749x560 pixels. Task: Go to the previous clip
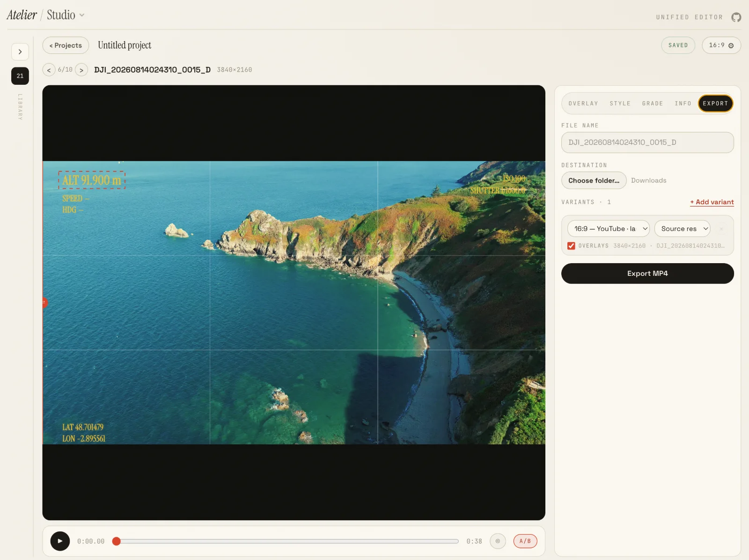[x=49, y=70]
